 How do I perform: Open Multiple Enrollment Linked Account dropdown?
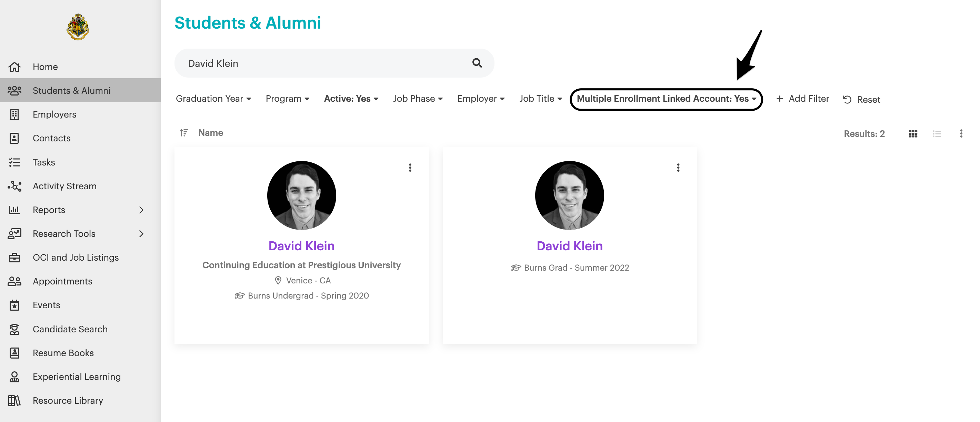pyautogui.click(x=666, y=99)
